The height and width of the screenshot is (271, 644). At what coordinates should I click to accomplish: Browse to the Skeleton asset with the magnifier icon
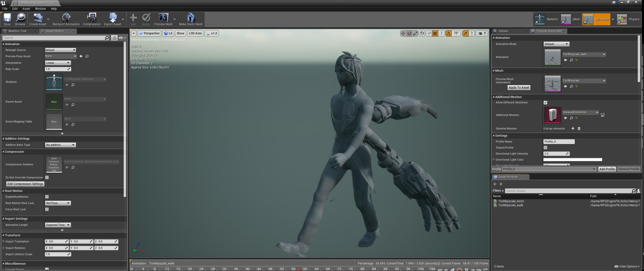73,85
